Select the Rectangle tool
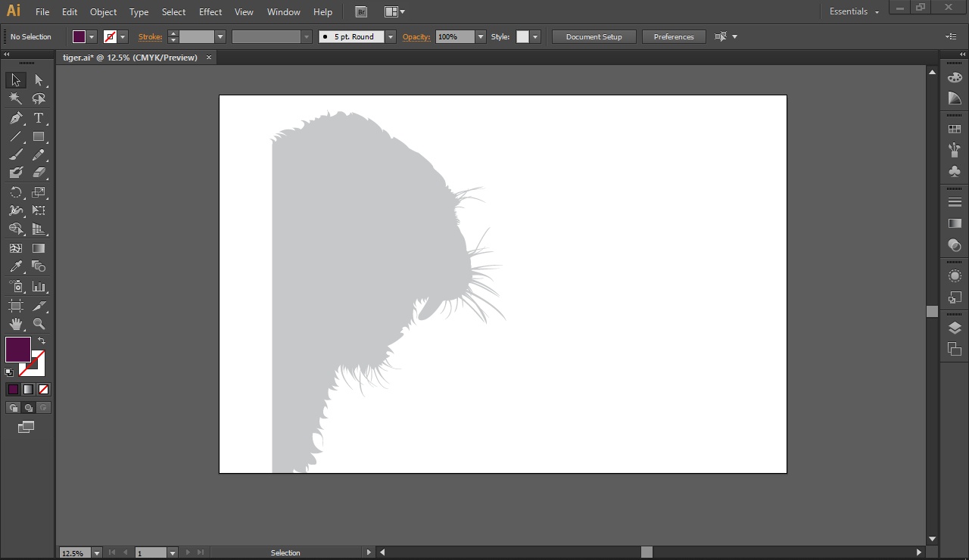The height and width of the screenshot is (560, 969). (x=39, y=137)
